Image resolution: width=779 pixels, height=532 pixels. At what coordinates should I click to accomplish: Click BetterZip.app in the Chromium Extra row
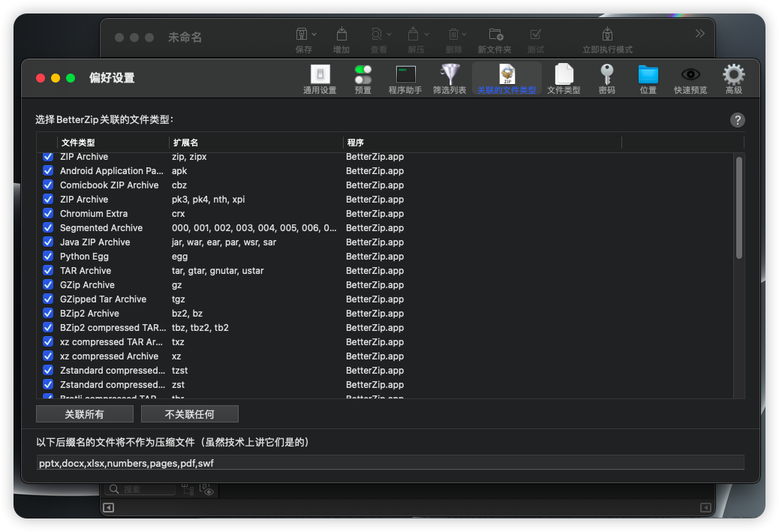tap(375, 214)
